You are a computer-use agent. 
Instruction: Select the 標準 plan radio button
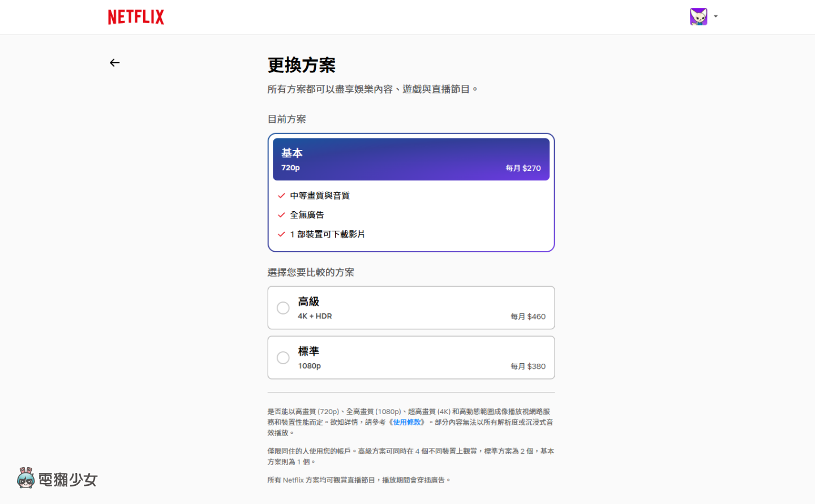(283, 357)
